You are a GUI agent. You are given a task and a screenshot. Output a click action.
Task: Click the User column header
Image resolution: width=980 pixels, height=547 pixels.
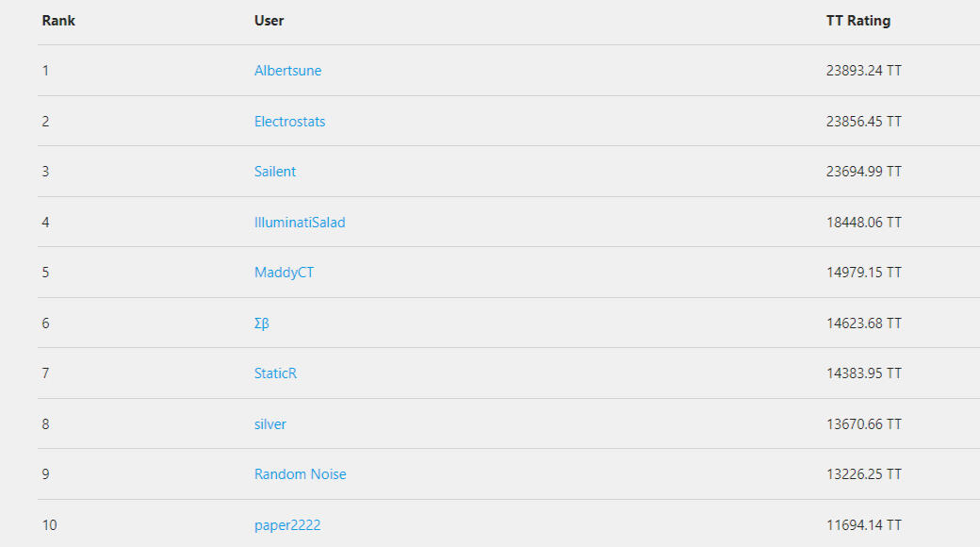[x=269, y=21]
